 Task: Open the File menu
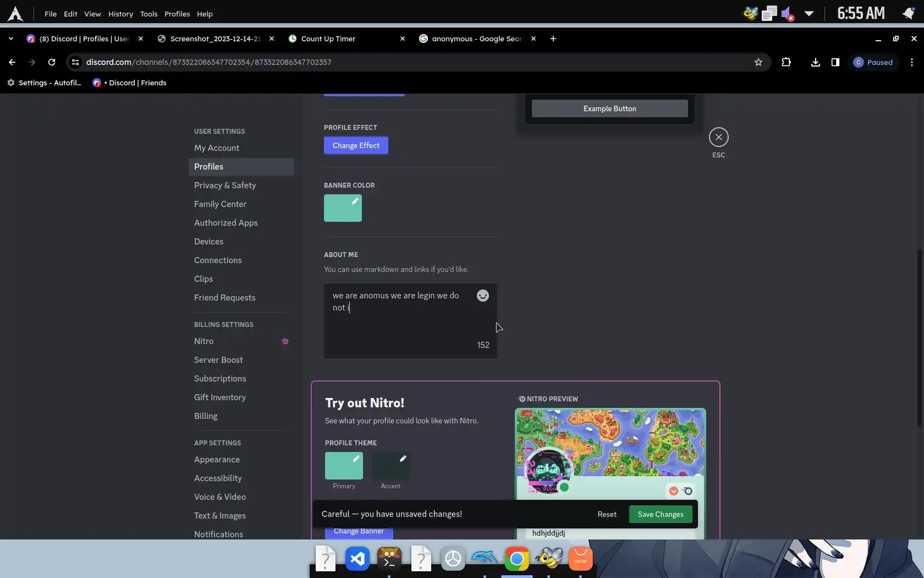coord(51,14)
